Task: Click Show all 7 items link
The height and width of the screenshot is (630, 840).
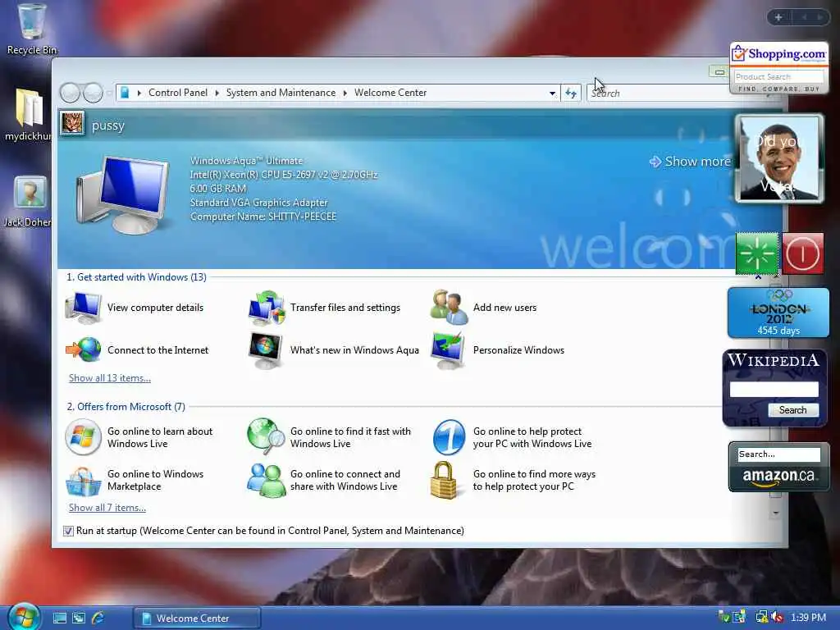Action: point(107,508)
